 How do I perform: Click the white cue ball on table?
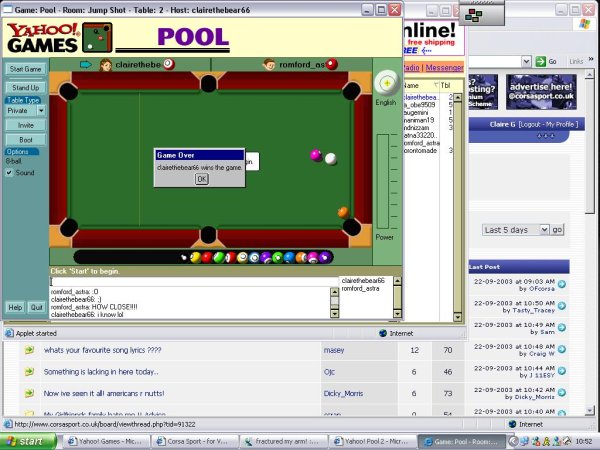pos(331,158)
